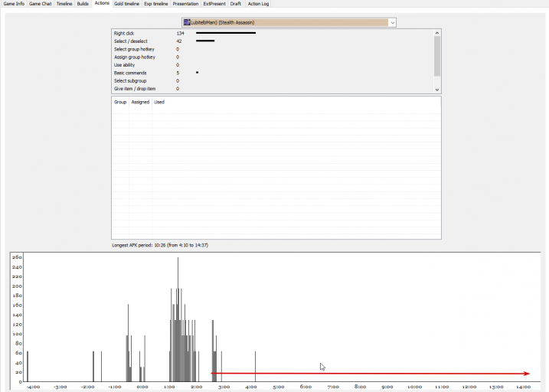
Task: Select the Actions tab
Action: [x=102, y=3]
